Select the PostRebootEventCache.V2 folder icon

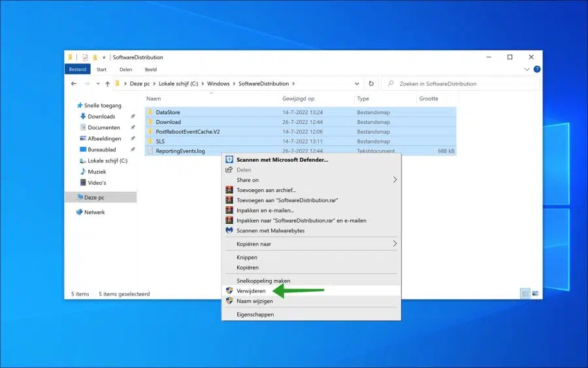pyautogui.click(x=150, y=131)
